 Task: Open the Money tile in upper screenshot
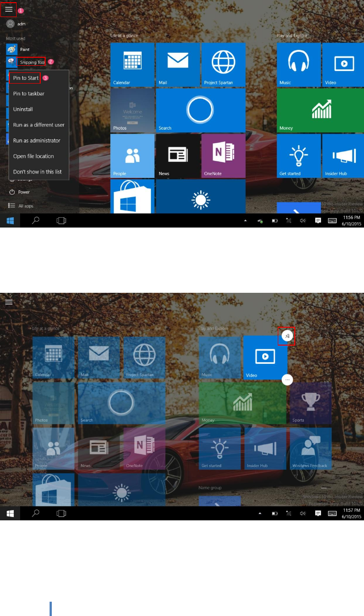coord(320,110)
